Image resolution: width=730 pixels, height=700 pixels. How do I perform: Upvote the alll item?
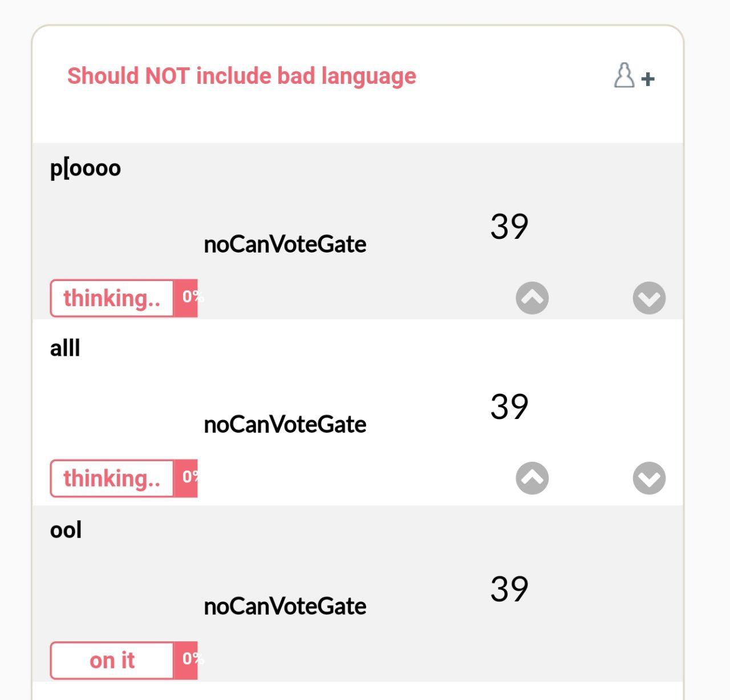[x=532, y=478]
